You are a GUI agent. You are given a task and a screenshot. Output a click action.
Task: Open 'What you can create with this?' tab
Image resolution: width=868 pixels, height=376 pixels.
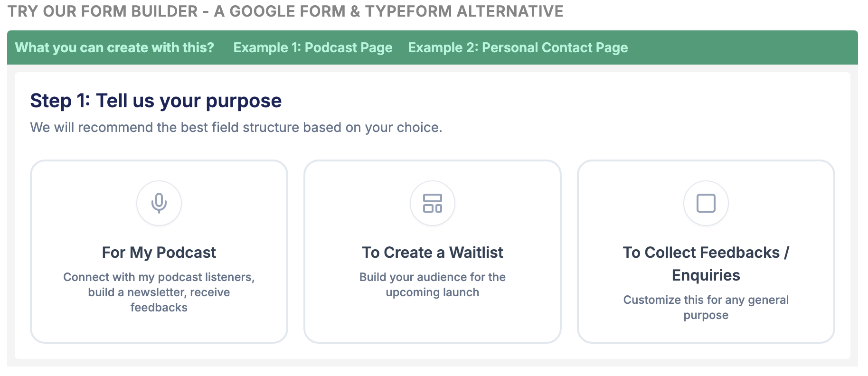tap(114, 47)
